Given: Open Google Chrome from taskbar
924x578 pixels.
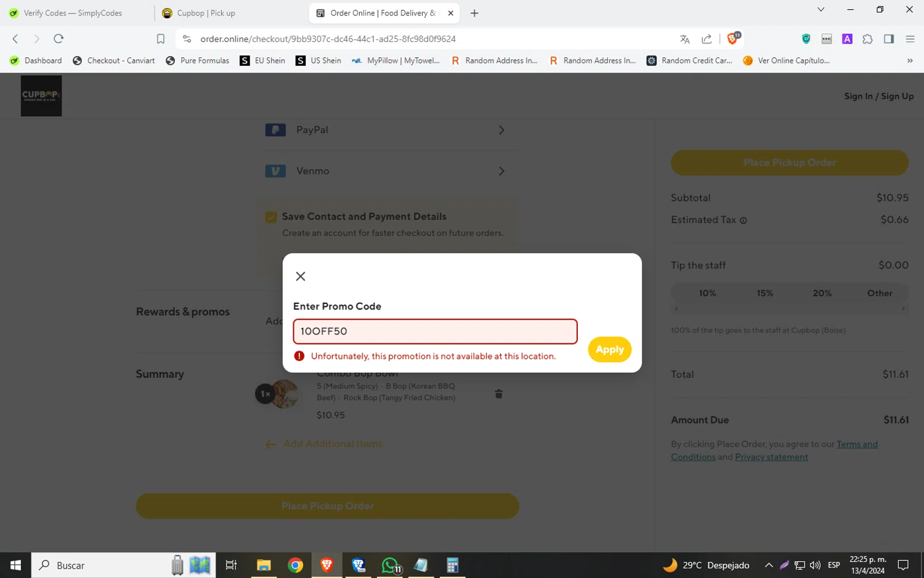Looking at the screenshot, I should [x=295, y=565].
